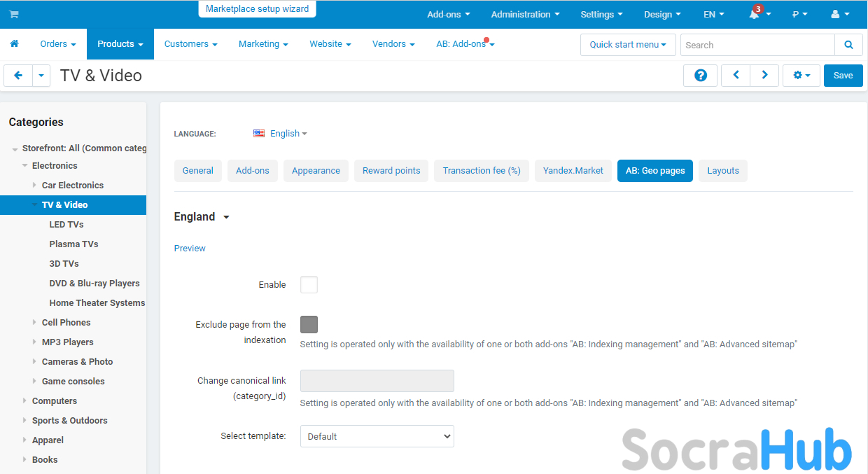This screenshot has height=474, width=868.
Task: Open the user account icon menu
Action: pos(835,14)
